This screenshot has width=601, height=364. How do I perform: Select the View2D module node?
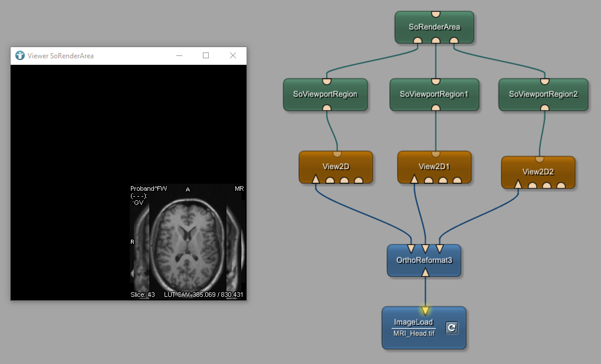pyautogui.click(x=336, y=167)
